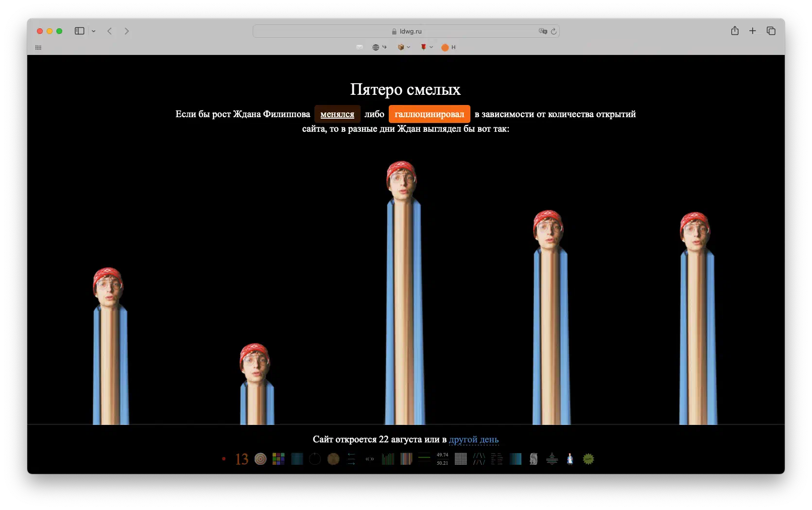Open the dark circle outline page

[315, 459]
